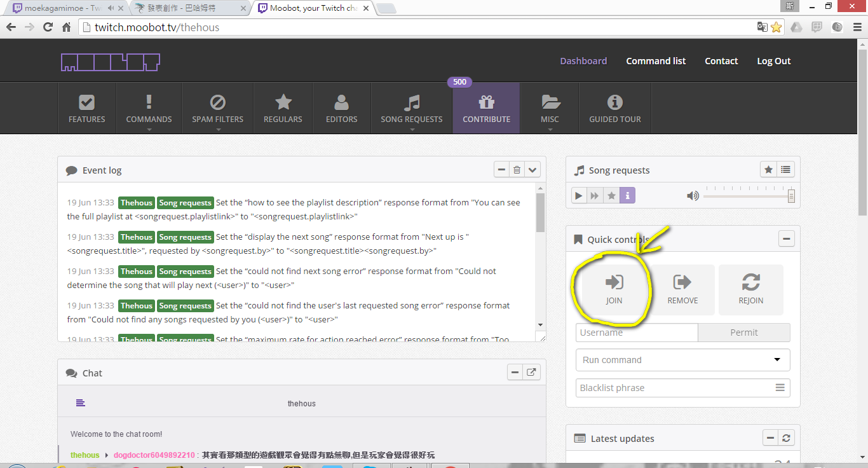Click the Remove bot icon in Quick controls
The image size is (868, 468).
pyautogui.click(x=682, y=282)
